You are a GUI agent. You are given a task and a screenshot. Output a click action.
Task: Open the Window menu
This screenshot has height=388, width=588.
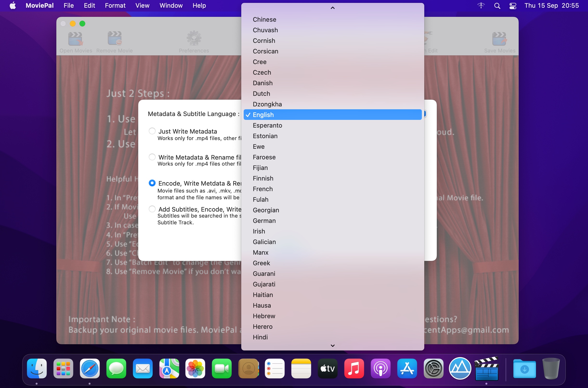171,6
